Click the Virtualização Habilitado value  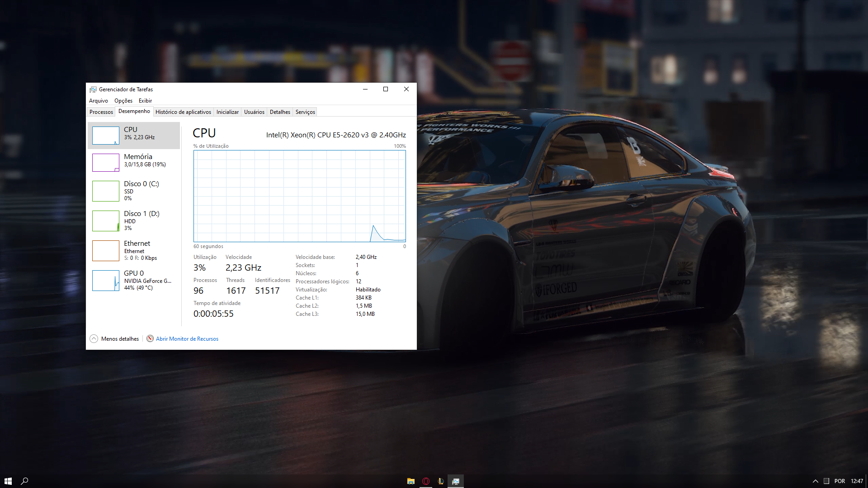[x=368, y=290]
